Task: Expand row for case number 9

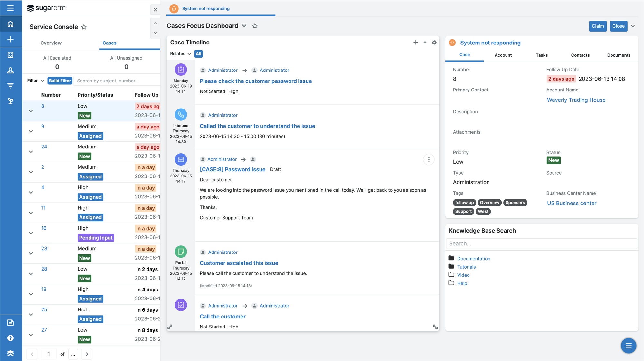Action: click(x=31, y=131)
